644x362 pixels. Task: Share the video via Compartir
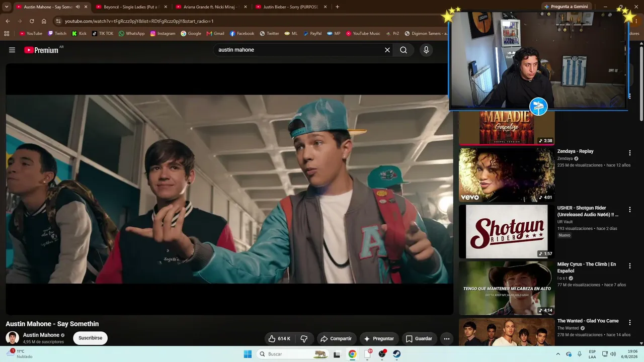(x=336, y=339)
